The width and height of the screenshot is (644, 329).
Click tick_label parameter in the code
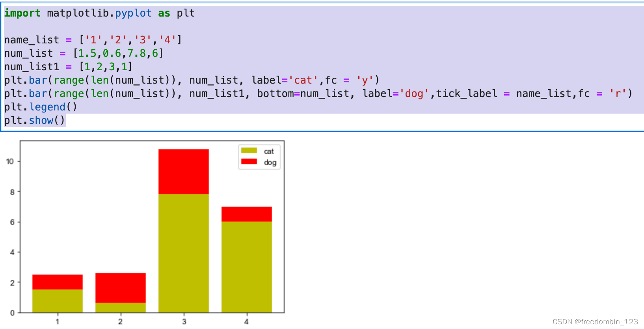[467, 93]
